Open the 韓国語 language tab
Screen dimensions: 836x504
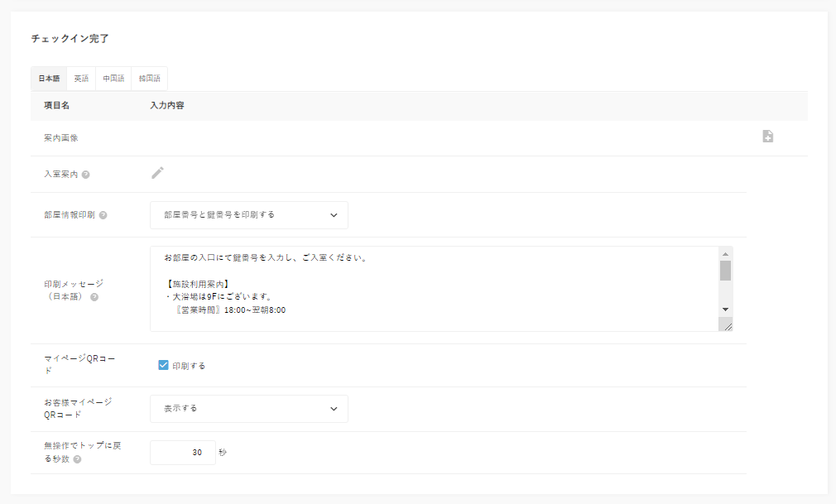(x=150, y=79)
